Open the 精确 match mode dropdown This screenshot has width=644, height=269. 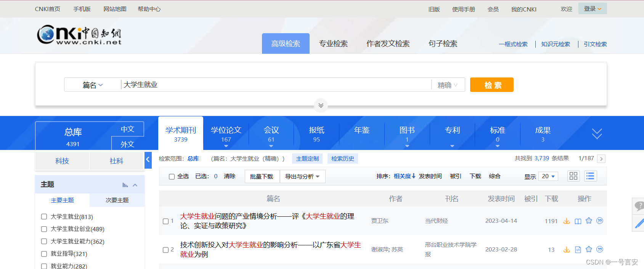click(x=448, y=85)
